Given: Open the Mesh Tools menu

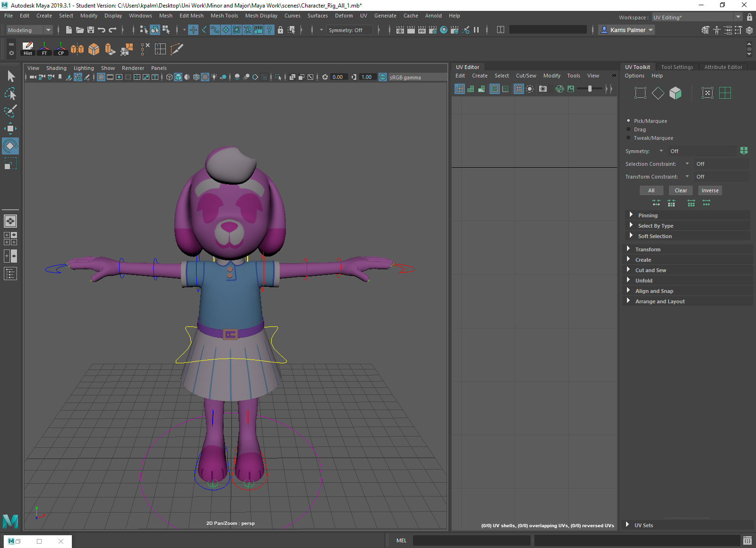Looking at the screenshot, I should (224, 16).
